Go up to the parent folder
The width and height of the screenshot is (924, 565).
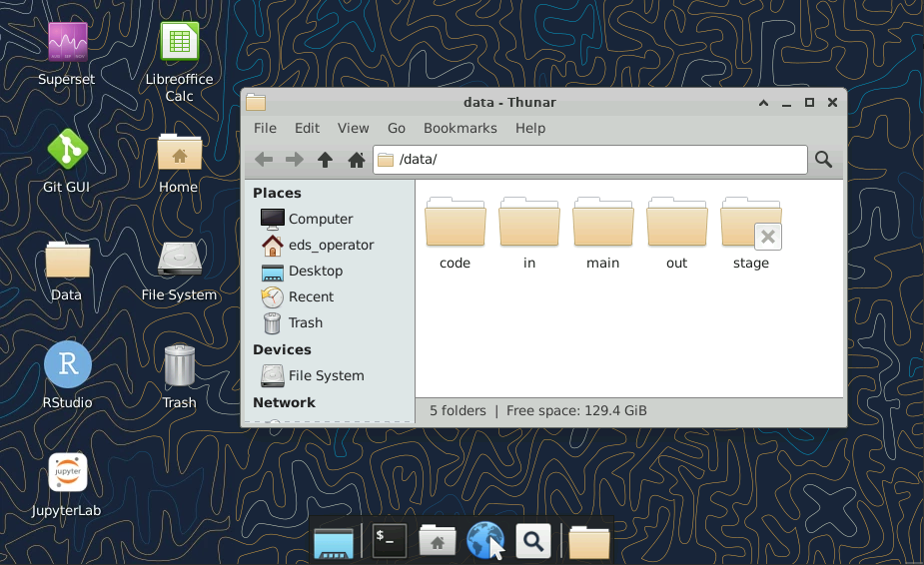[325, 159]
